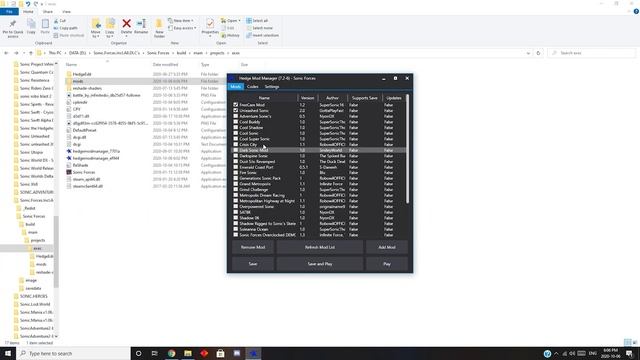Click the Rename icon in the ribbon

coord(141,27)
